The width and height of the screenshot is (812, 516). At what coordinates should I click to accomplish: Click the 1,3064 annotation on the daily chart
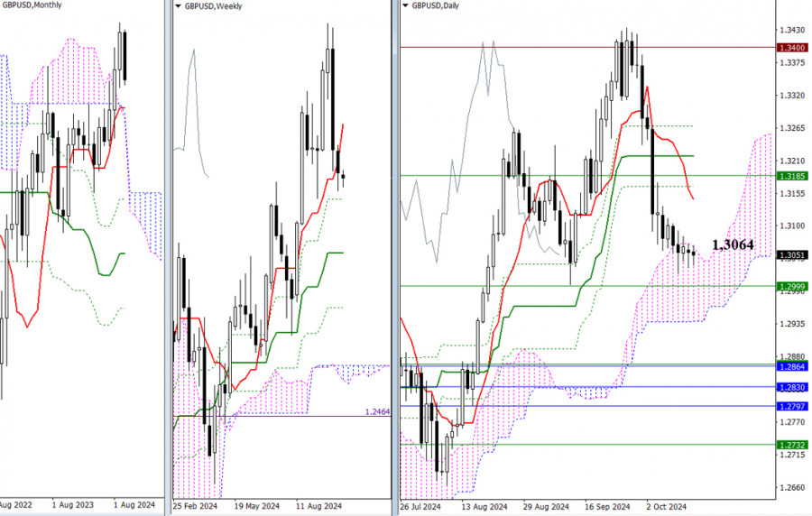tap(733, 244)
